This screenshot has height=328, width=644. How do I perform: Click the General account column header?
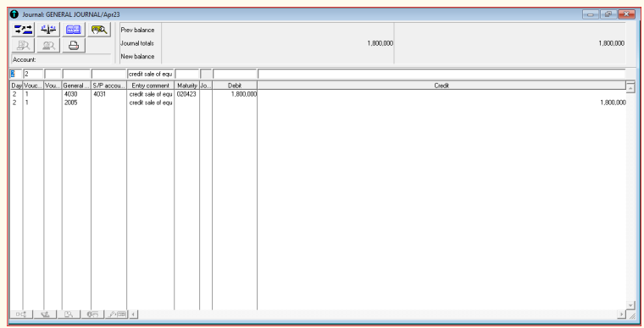coord(76,86)
